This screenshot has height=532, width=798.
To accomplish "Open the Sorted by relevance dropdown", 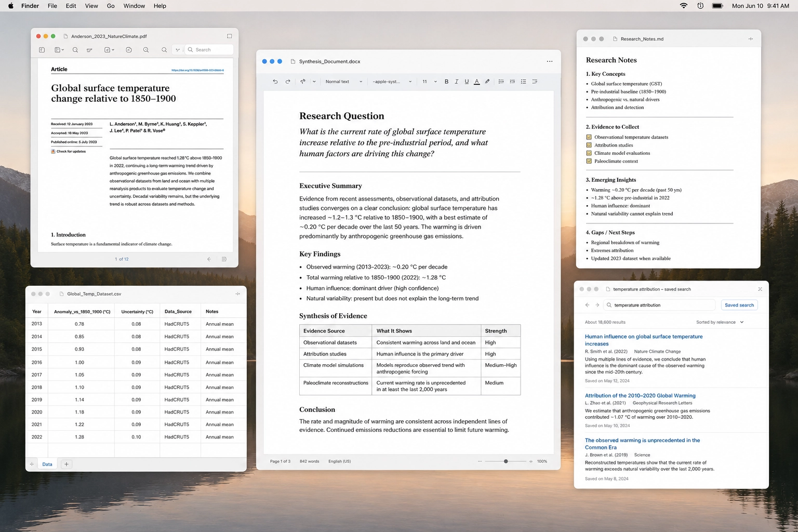I will tap(720, 322).
